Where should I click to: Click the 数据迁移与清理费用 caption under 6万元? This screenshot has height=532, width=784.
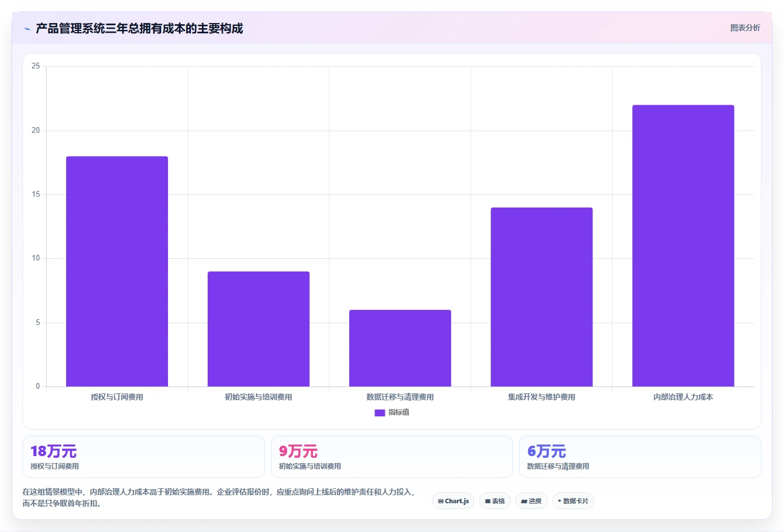pyautogui.click(x=558, y=466)
